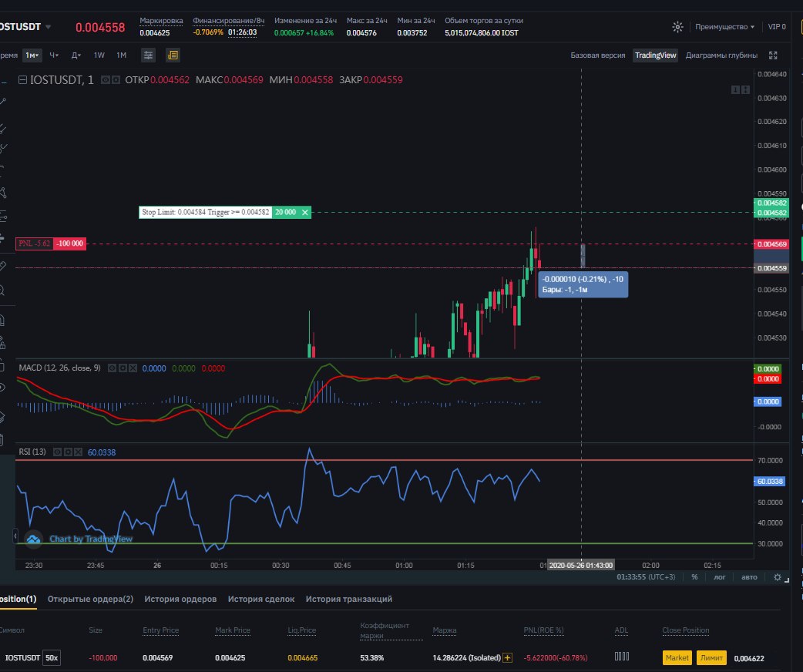Delete drawings with trash icon
803x672 pixels.
tap(2, 440)
